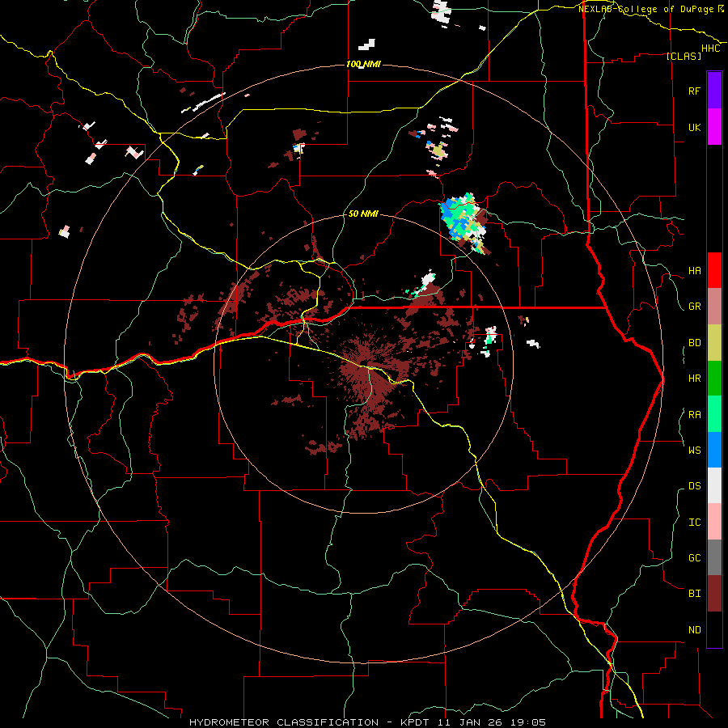The width and height of the screenshot is (728, 728).
Task: Click the HA legend label
Action: (x=694, y=271)
